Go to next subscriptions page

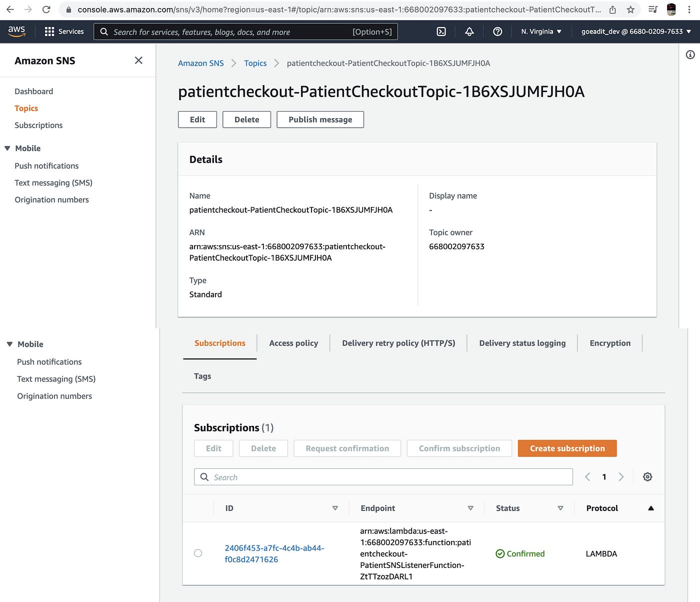(x=621, y=477)
